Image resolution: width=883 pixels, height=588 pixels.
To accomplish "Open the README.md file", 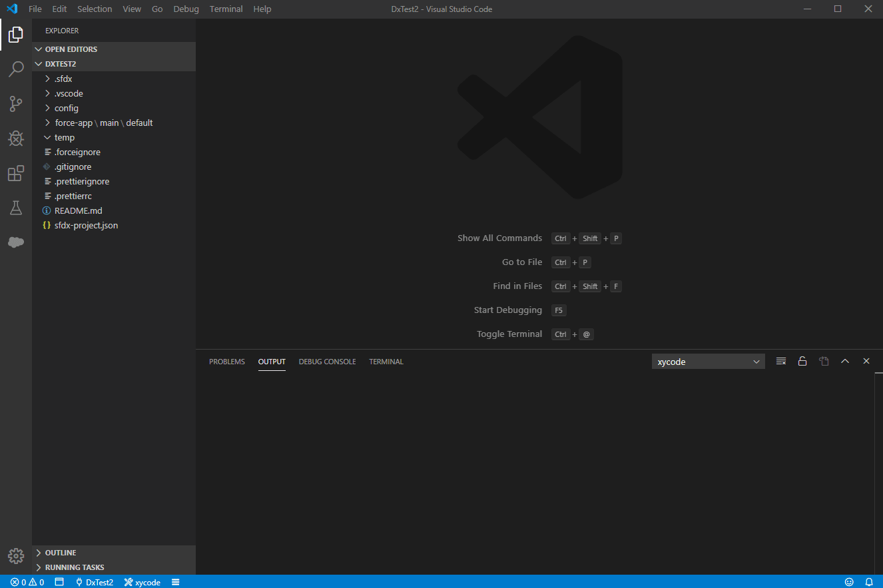I will point(114,210).
